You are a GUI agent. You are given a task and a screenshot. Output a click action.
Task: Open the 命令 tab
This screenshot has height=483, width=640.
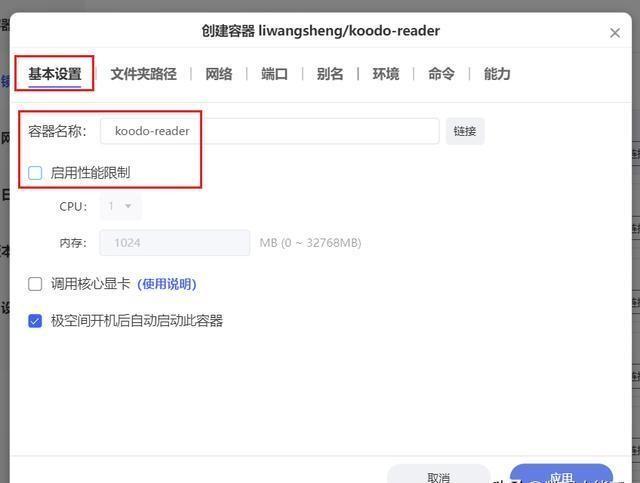click(441, 74)
